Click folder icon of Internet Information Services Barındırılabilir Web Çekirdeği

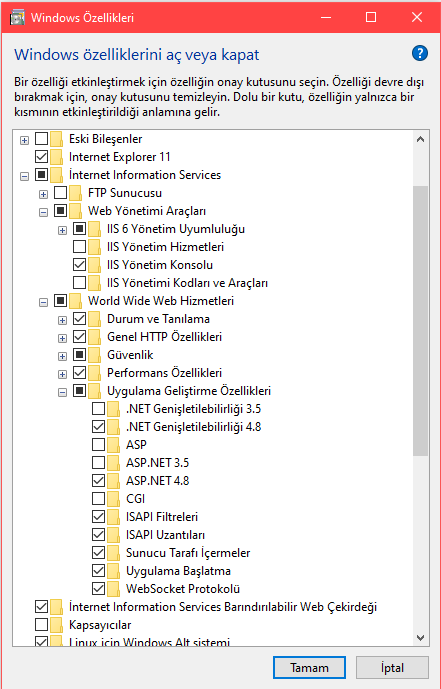[56, 607]
